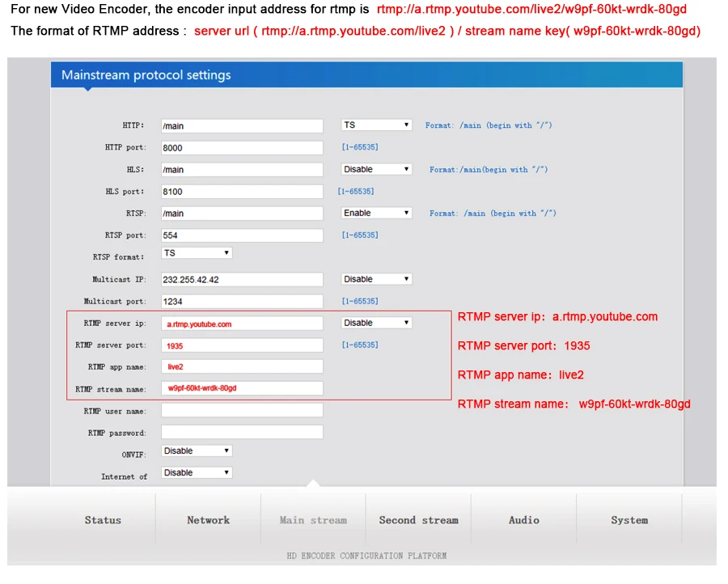This screenshot has height=584, width=728.
Task: Focus the HTTP port field with 8000
Action: tap(242, 148)
